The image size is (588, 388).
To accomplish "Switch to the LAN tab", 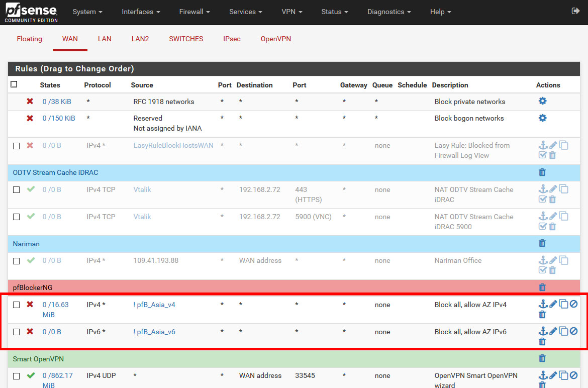I will [105, 39].
